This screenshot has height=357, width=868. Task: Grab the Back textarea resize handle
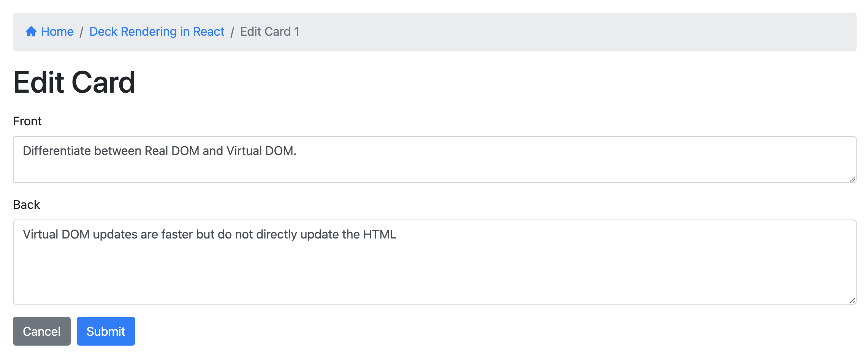[x=852, y=300]
